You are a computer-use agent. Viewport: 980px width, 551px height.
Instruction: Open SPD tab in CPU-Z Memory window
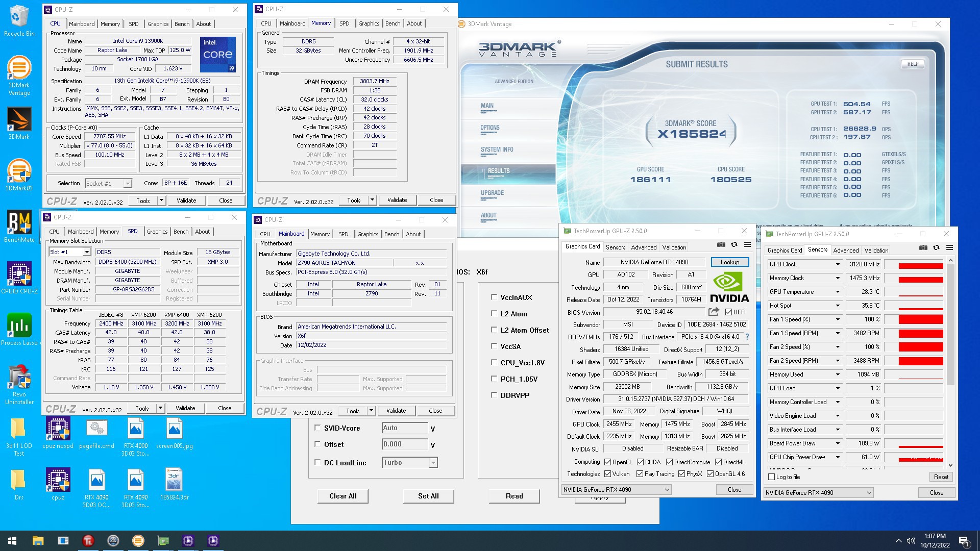click(345, 23)
